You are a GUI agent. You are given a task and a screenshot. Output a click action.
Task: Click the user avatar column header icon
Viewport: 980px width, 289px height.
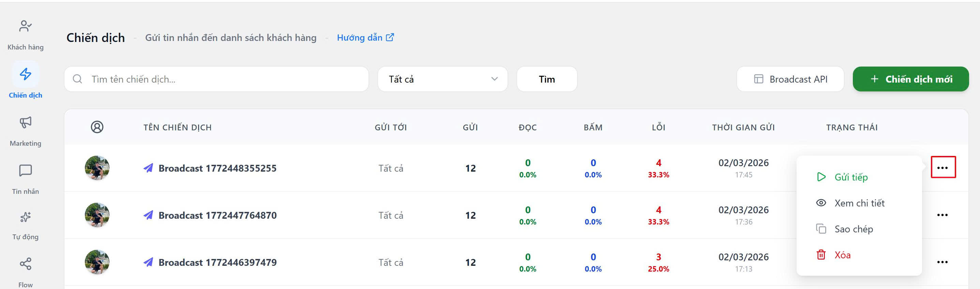97,127
